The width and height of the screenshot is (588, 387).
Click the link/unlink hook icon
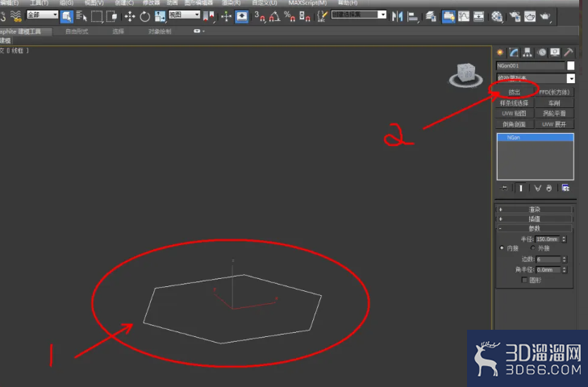(3, 16)
